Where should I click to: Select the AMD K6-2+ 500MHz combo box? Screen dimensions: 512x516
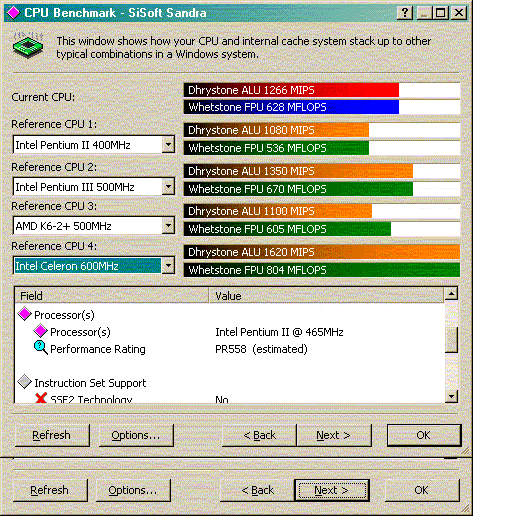point(94,226)
